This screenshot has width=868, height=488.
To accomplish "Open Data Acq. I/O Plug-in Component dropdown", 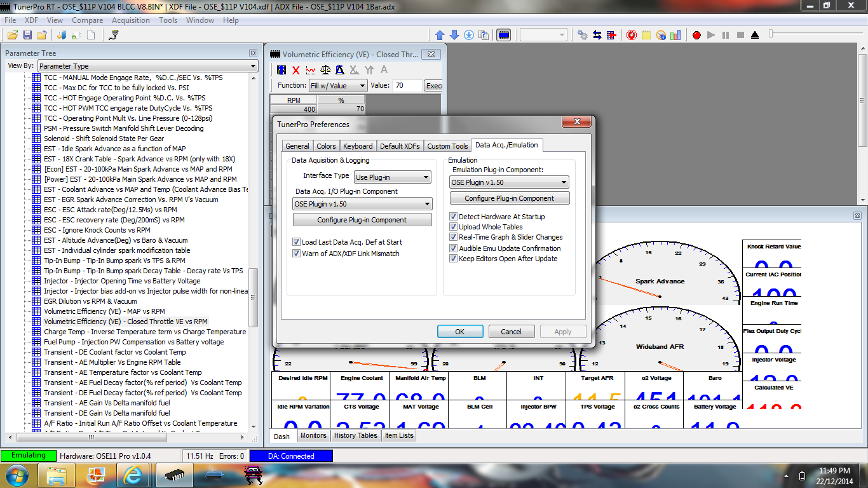I will (x=362, y=204).
